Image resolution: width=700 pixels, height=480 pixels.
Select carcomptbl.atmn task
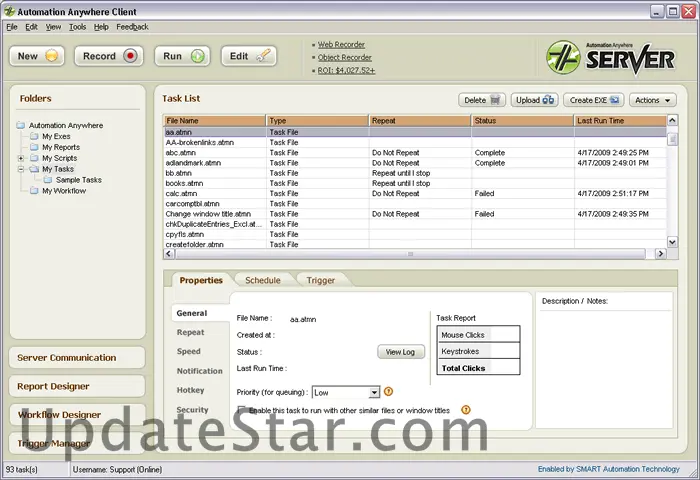click(415, 204)
